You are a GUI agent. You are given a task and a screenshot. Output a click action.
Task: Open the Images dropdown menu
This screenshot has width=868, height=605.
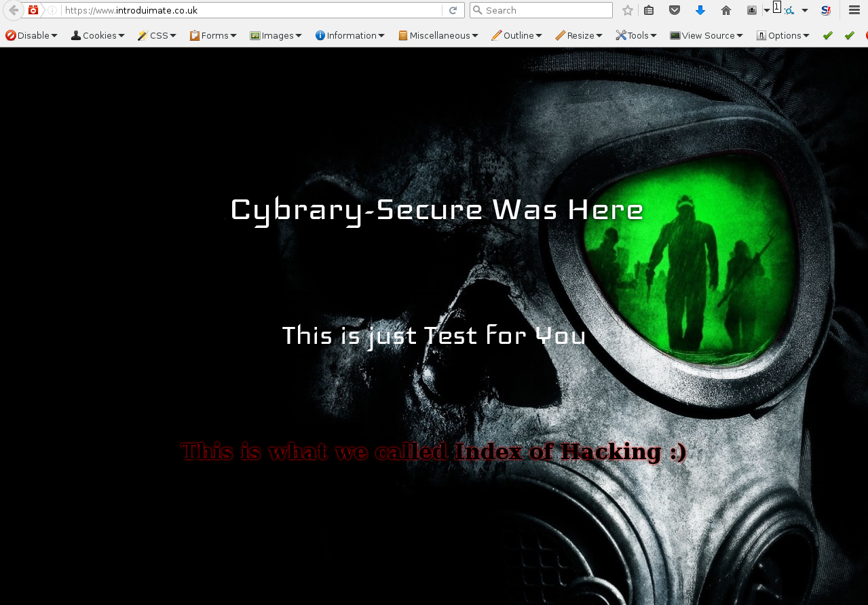pyautogui.click(x=276, y=35)
